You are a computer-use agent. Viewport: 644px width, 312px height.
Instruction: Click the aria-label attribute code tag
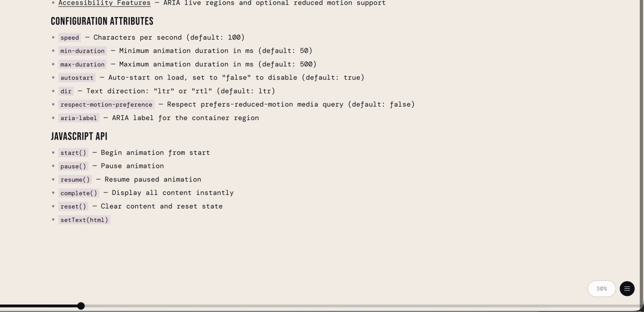click(x=79, y=118)
